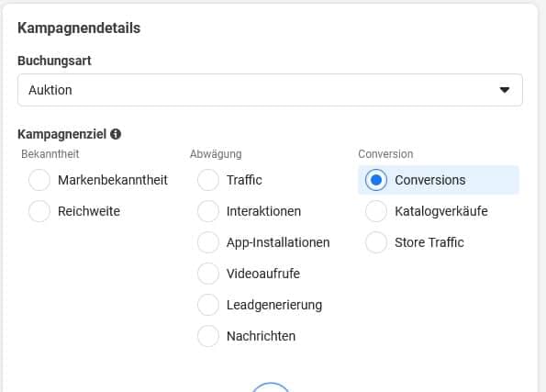Click the Katalogverkäufe text label

[x=441, y=211]
